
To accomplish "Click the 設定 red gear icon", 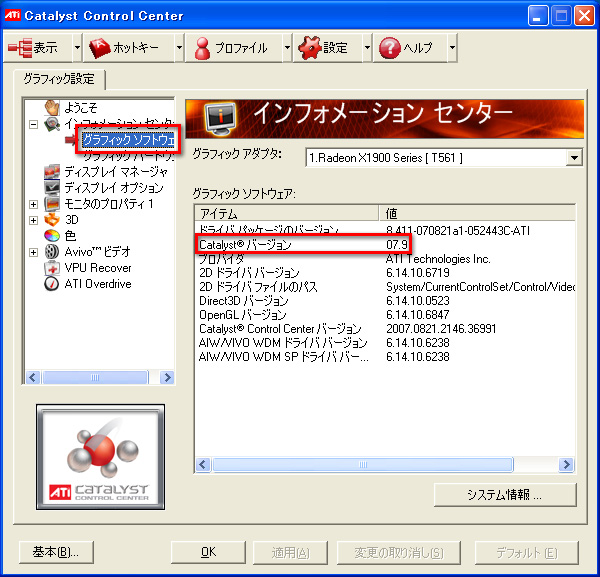I will pos(310,48).
